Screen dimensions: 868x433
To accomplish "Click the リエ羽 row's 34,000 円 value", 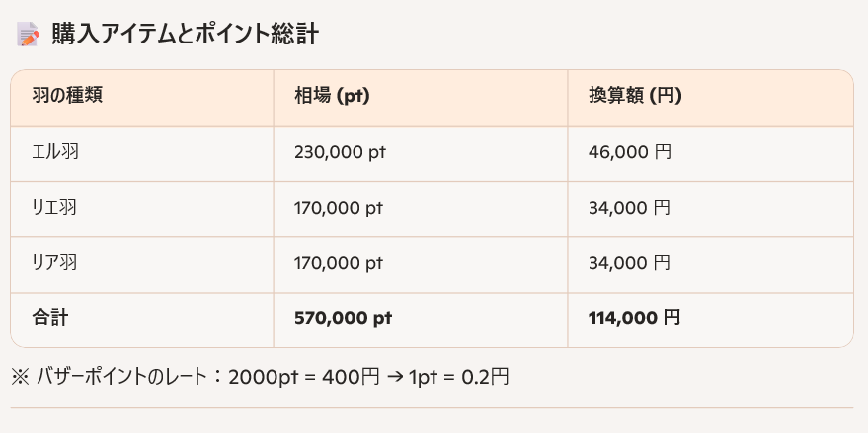I will 629,208.
